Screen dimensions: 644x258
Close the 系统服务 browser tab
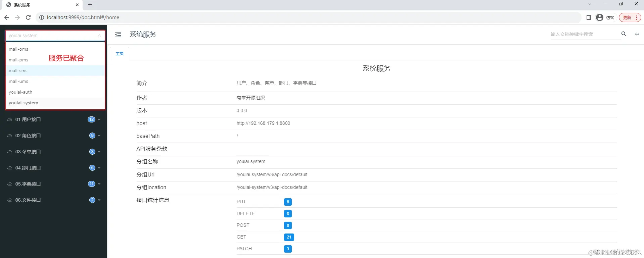(77, 5)
